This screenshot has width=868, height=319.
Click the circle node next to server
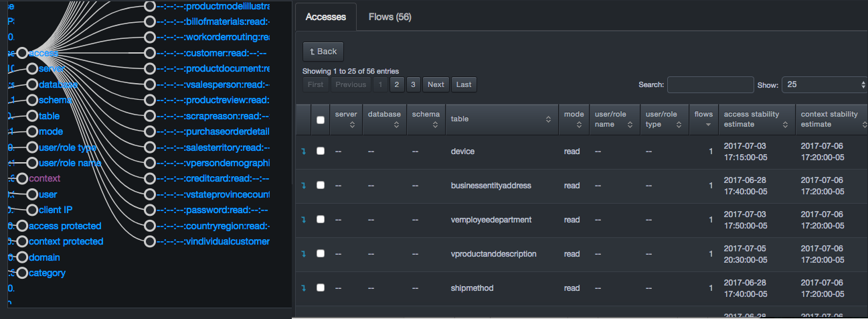pyautogui.click(x=32, y=69)
